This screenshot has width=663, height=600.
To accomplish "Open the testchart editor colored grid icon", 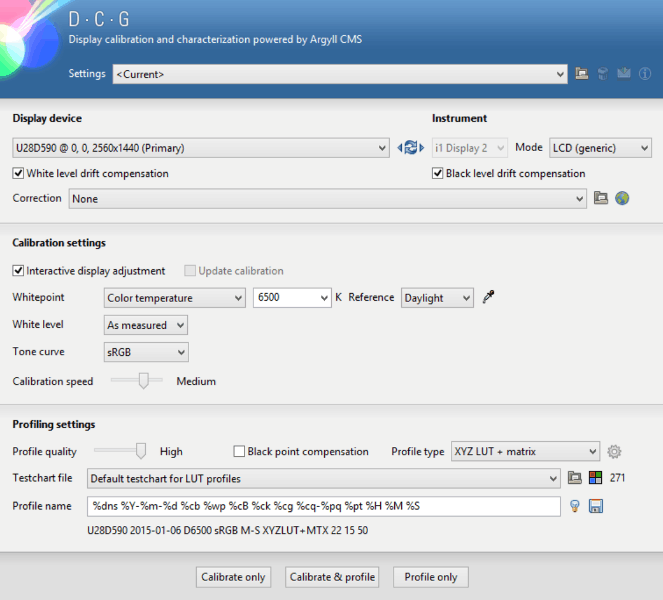I will tap(595, 478).
